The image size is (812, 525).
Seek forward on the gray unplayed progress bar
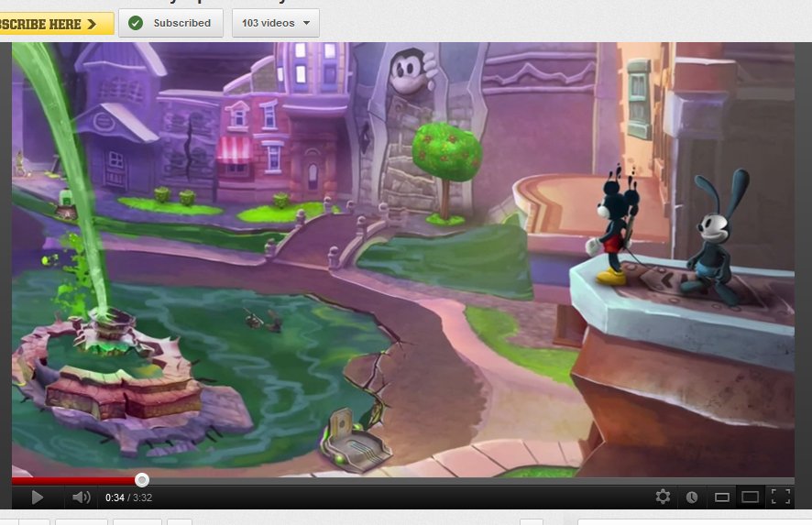(458, 480)
